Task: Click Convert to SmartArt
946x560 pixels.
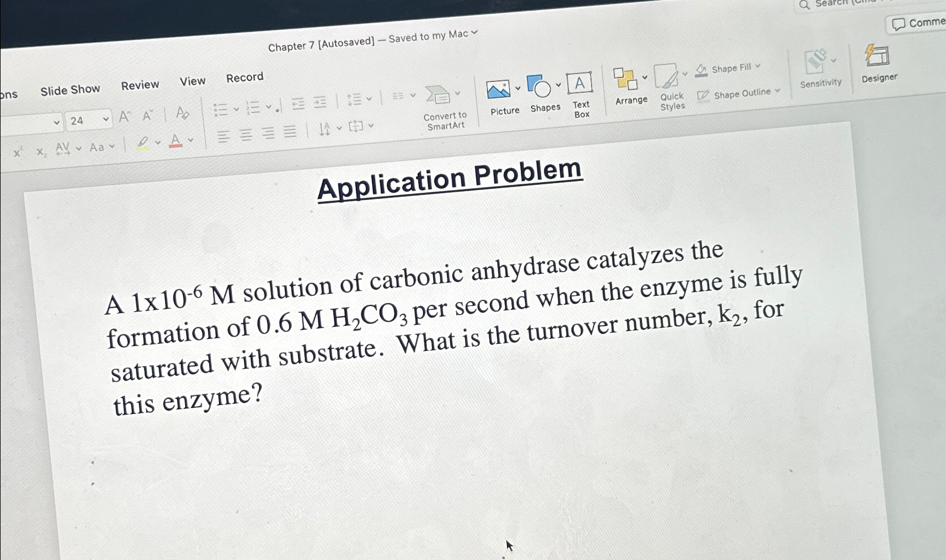Action: 445,108
